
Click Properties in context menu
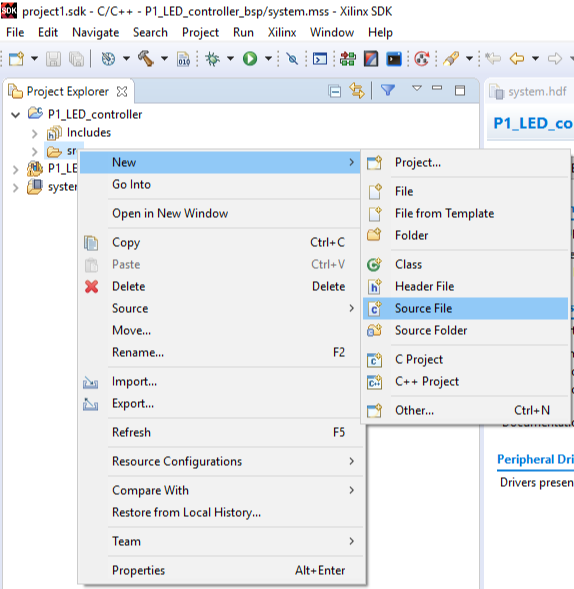tap(221, 571)
